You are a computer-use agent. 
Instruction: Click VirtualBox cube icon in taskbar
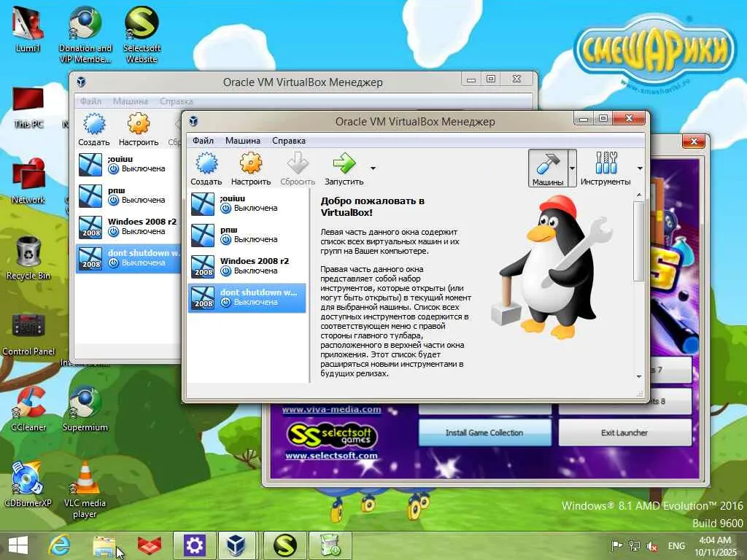(x=236, y=545)
